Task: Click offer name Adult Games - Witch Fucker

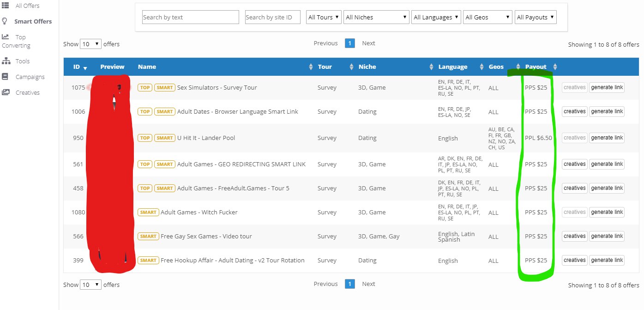Action: click(x=199, y=212)
